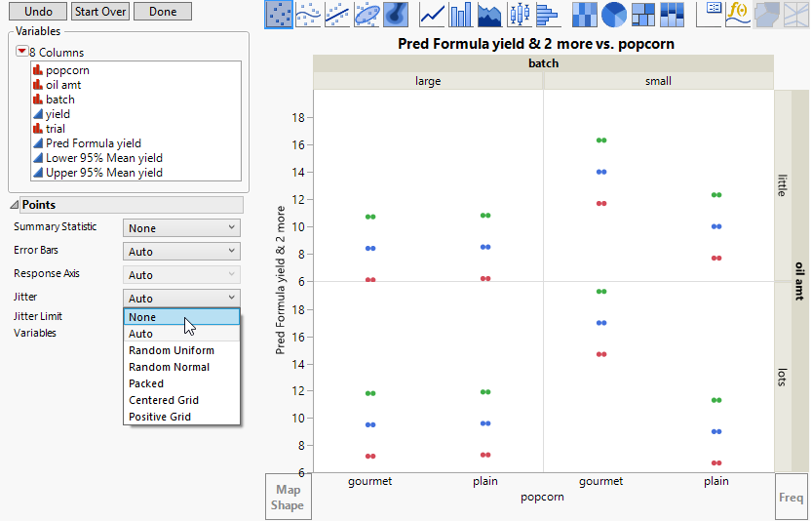Select the Pie chart element icon
This screenshot has width=812, height=521.
pyautogui.click(x=614, y=14)
